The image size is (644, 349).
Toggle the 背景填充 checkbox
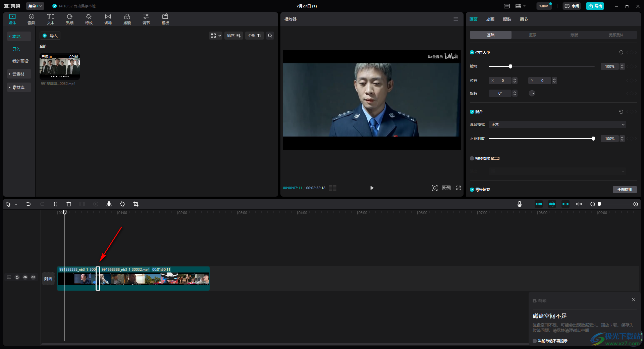(x=472, y=190)
